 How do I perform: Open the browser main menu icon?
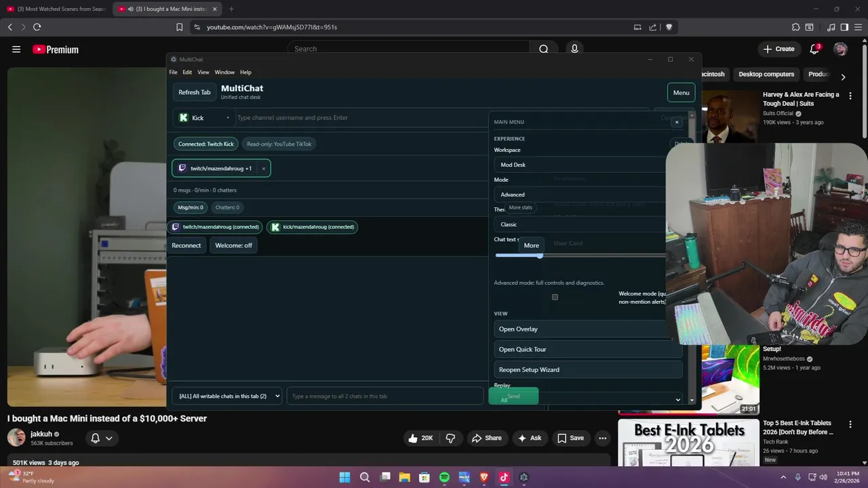(858, 27)
